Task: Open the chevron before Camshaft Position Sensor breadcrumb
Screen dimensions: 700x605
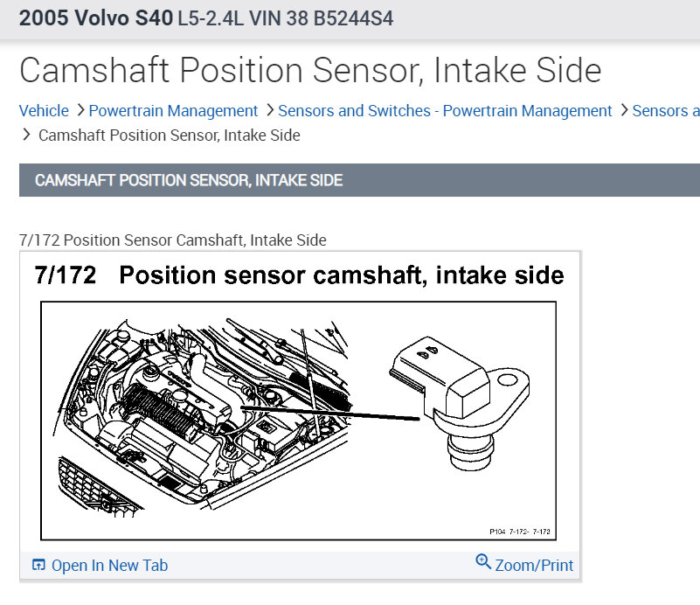Action: click(25, 136)
